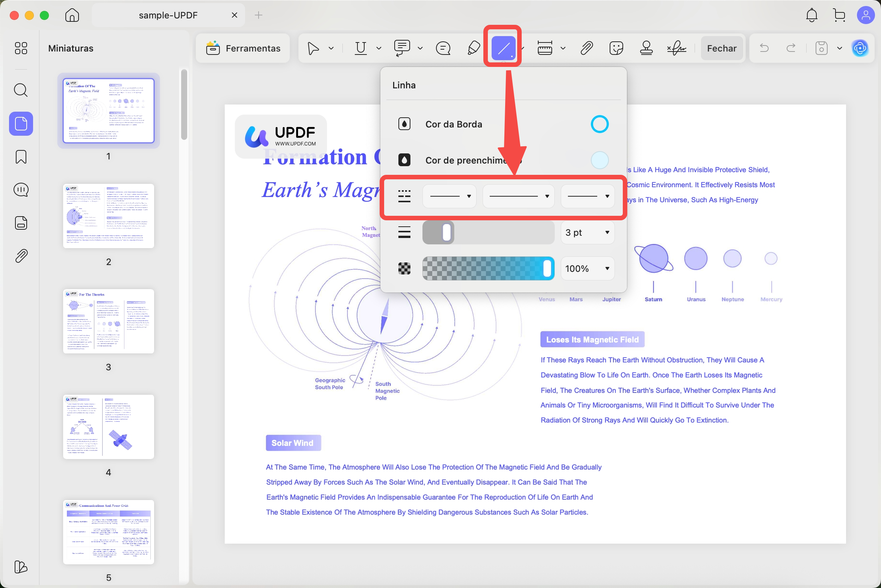Toggle the Attachments sidebar panel

pyautogui.click(x=21, y=256)
